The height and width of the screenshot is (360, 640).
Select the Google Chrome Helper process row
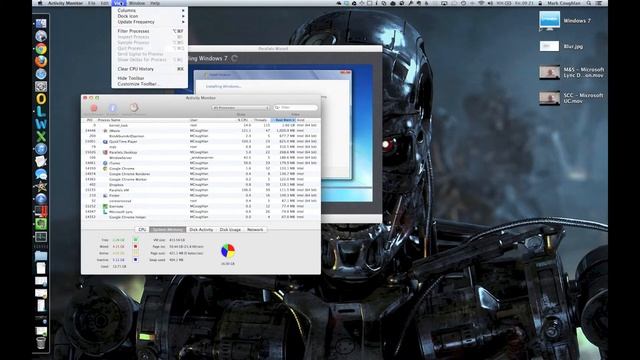click(x=200, y=217)
